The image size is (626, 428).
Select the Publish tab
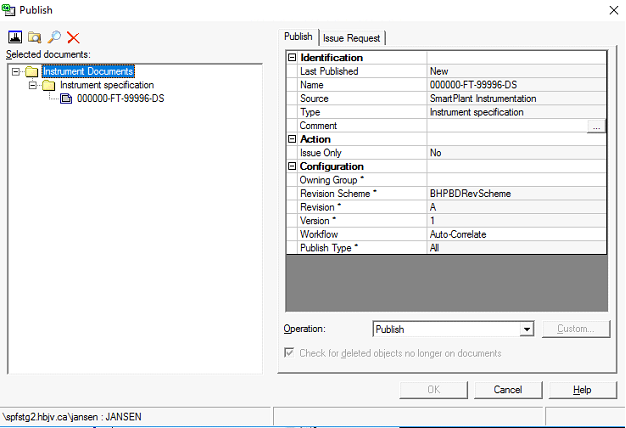299,37
